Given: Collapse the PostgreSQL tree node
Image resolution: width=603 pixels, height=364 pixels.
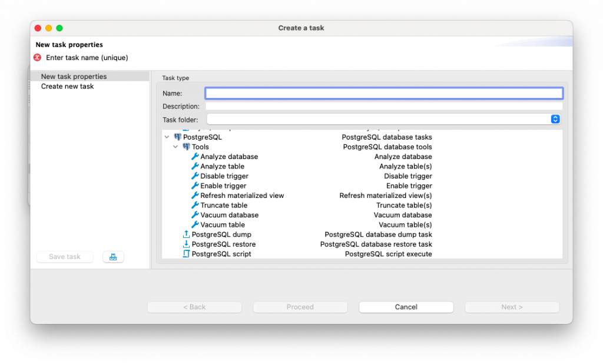Looking at the screenshot, I should (167, 137).
